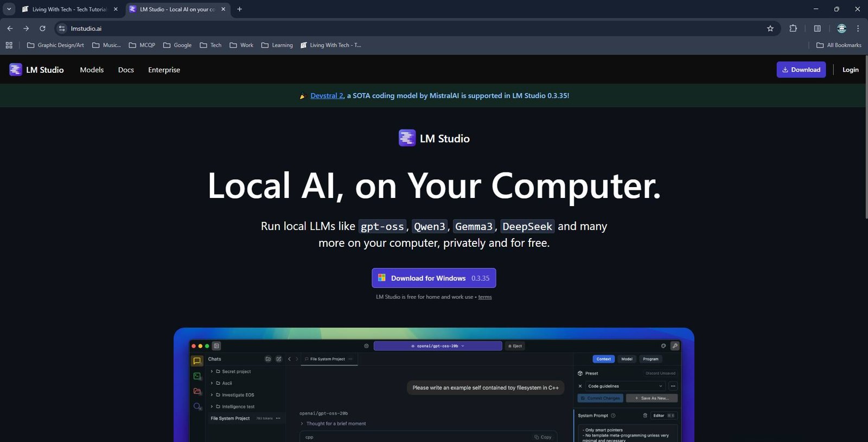Open the browser side panel

(x=817, y=28)
